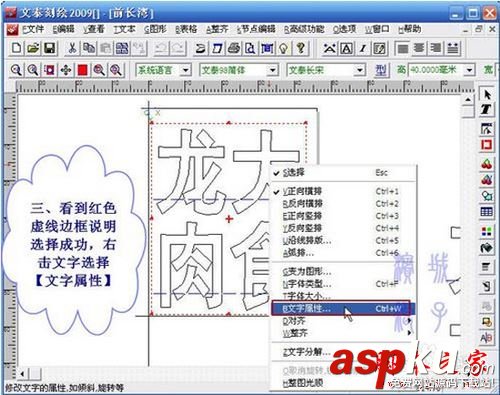Click the italic I text icon

pos(363,49)
